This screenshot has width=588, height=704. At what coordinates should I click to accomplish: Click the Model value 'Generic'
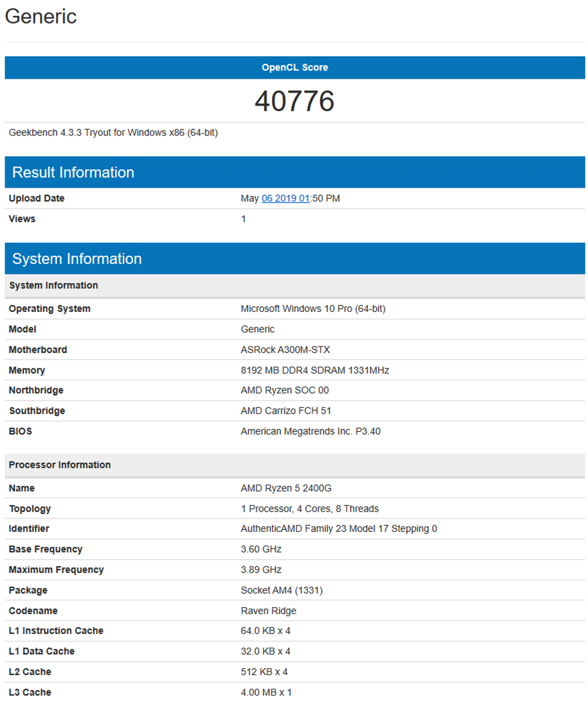point(257,329)
